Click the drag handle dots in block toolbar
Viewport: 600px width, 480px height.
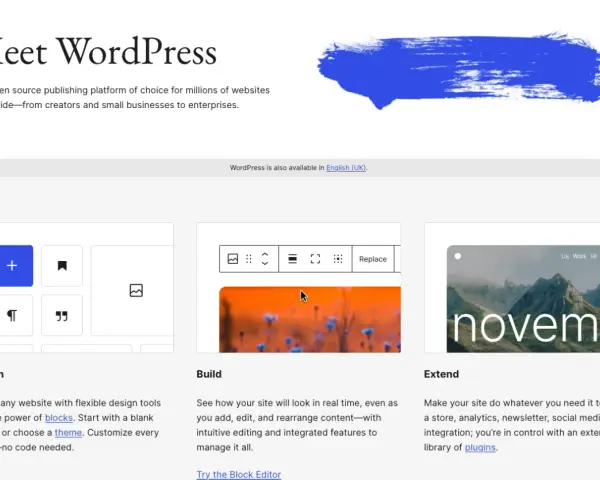[249, 259]
